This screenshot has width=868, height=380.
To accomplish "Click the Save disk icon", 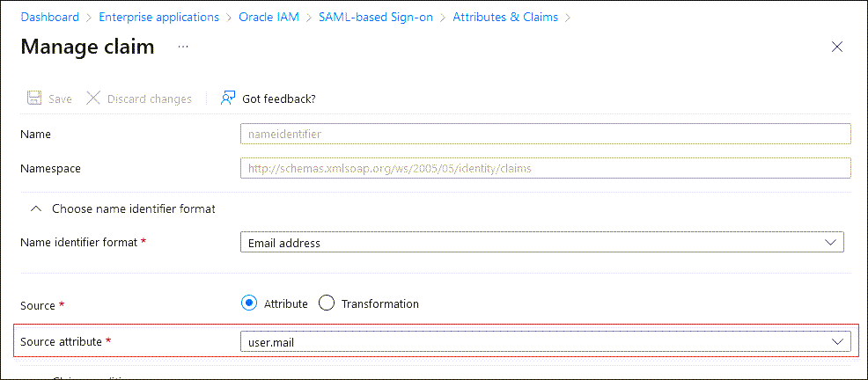I will pyautogui.click(x=34, y=99).
